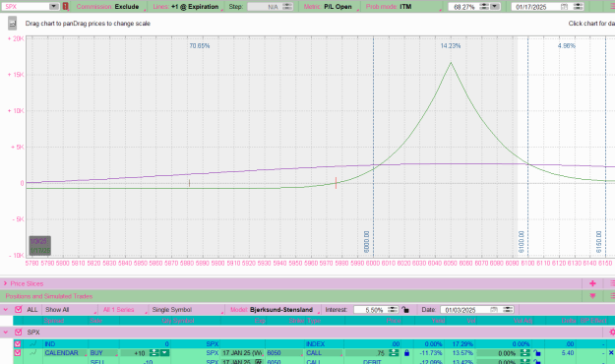Click the Positions and Simulated Trades header
615x364 pixels.
pos(49,296)
